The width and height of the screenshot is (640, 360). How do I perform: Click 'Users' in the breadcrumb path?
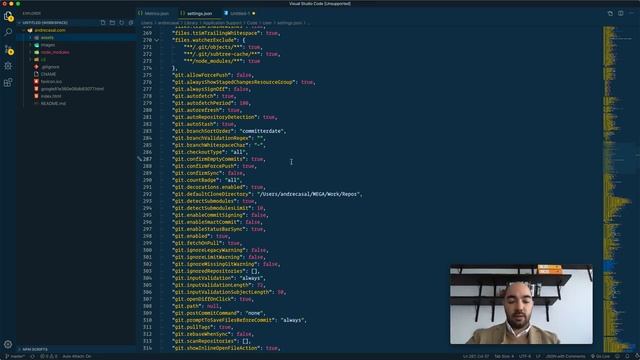147,23
